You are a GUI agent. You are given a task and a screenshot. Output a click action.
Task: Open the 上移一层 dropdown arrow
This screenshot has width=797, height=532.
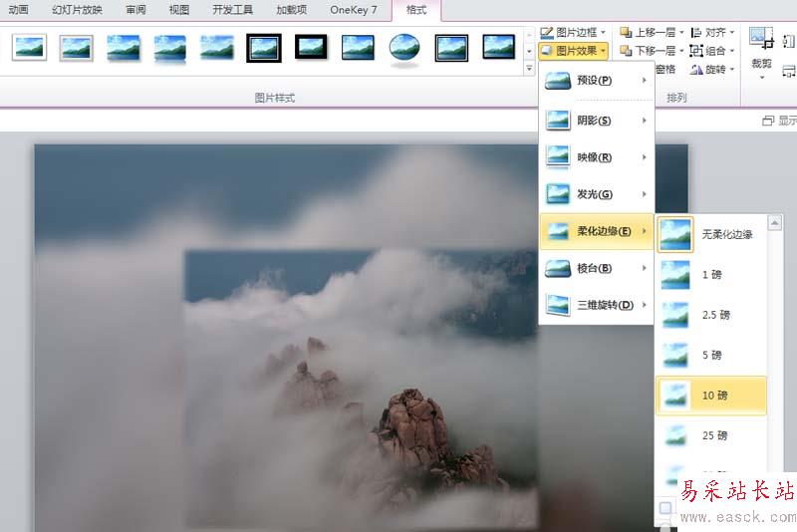(681, 33)
